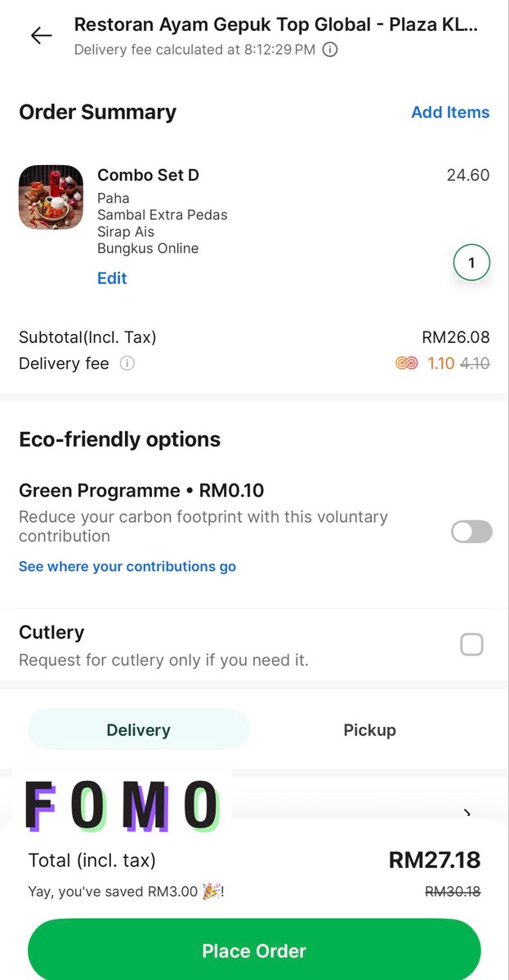The width and height of the screenshot is (509, 980).
Task: Tap the FOMO logo overlay
Action: (123, 805)
